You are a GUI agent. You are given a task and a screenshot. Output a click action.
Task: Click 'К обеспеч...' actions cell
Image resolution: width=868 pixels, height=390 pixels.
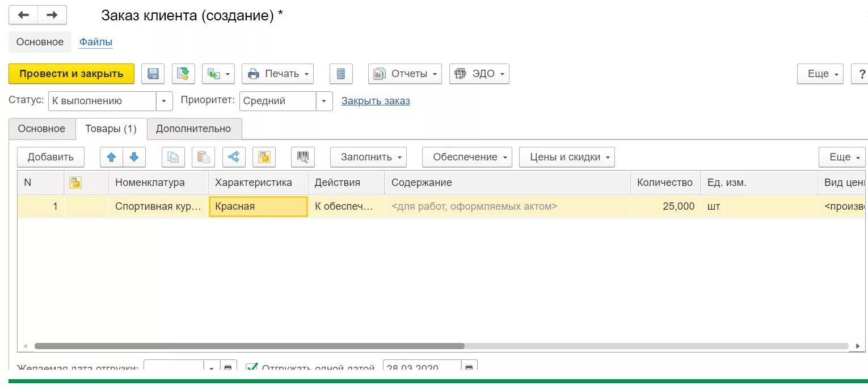346,206
